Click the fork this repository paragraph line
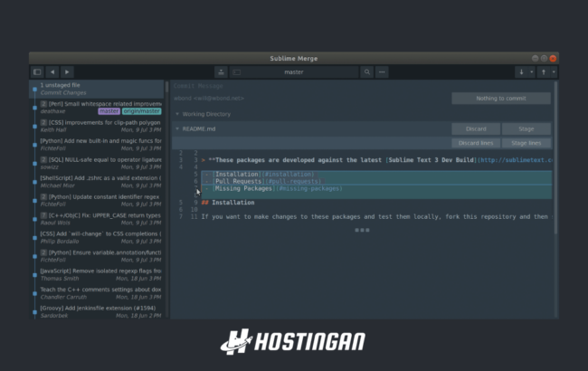The width and height of the screenshot is (588, 371). [x=376, y=217]
